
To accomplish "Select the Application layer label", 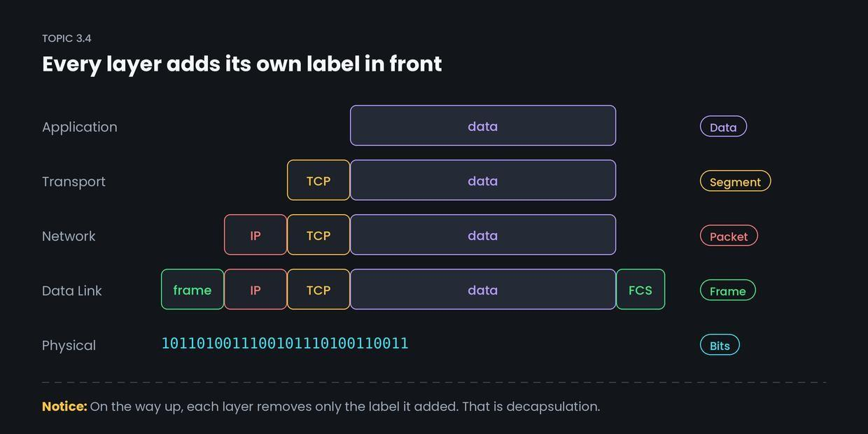I will click(80, 127).
